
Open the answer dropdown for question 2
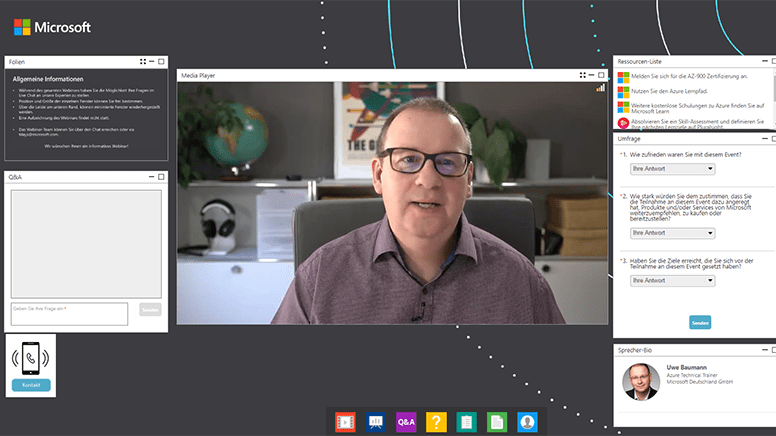672,233
